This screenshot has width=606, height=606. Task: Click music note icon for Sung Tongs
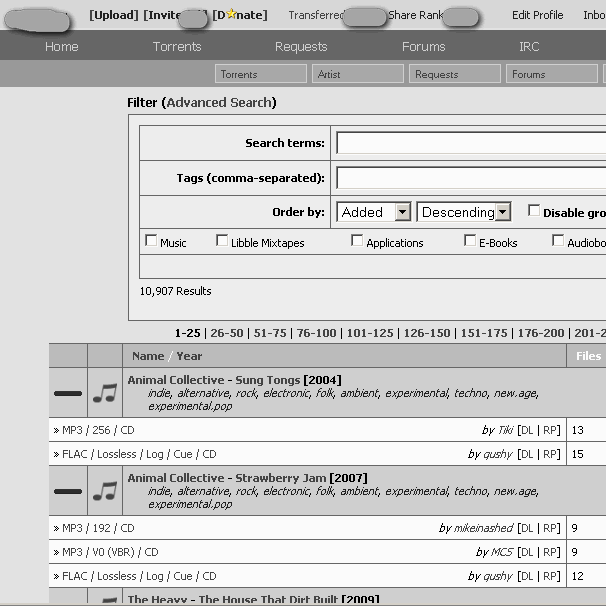105,393
